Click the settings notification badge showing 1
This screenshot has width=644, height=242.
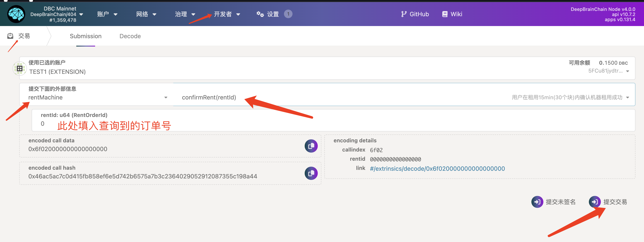pos(288,14)
